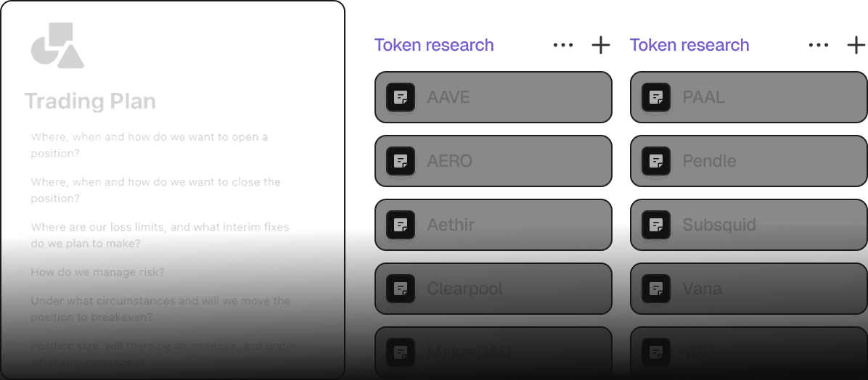Click the second Token research column title
868x380 pixels.
point(689,45)
